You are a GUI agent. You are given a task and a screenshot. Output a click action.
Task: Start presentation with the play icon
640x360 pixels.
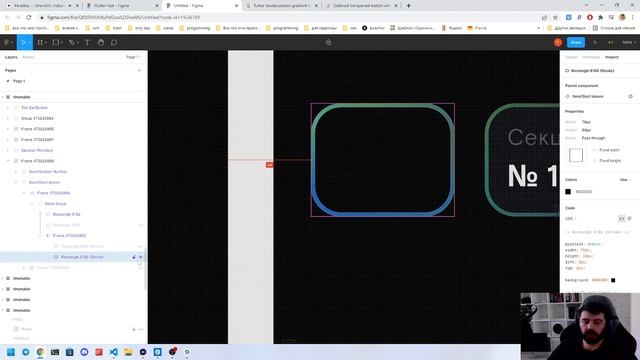pos(595,42)
